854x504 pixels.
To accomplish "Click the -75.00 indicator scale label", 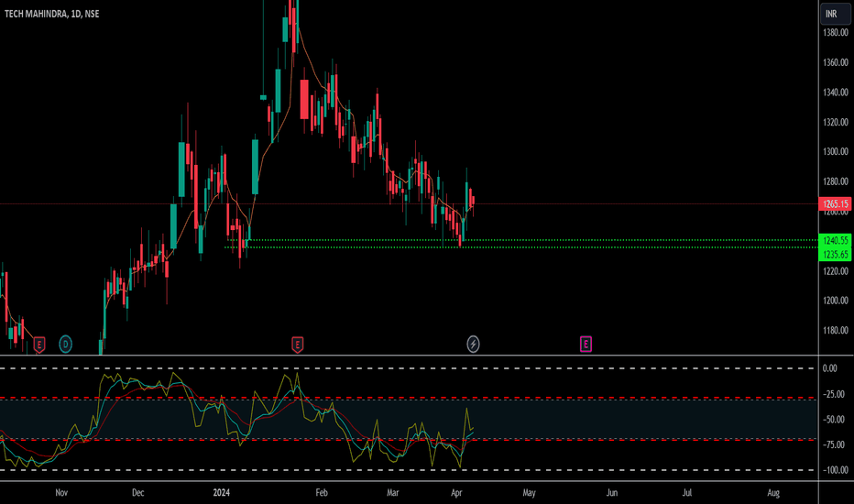I will coord(833,444).
